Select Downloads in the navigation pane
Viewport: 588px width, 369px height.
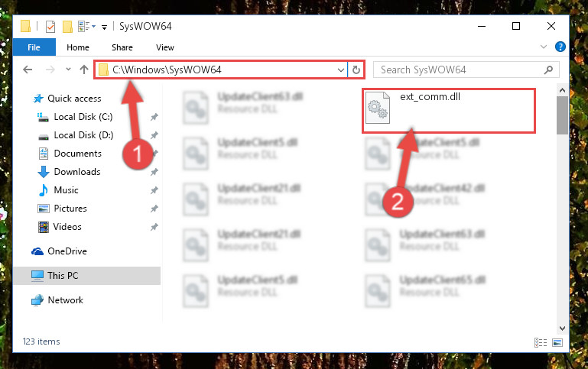[77, 172]
